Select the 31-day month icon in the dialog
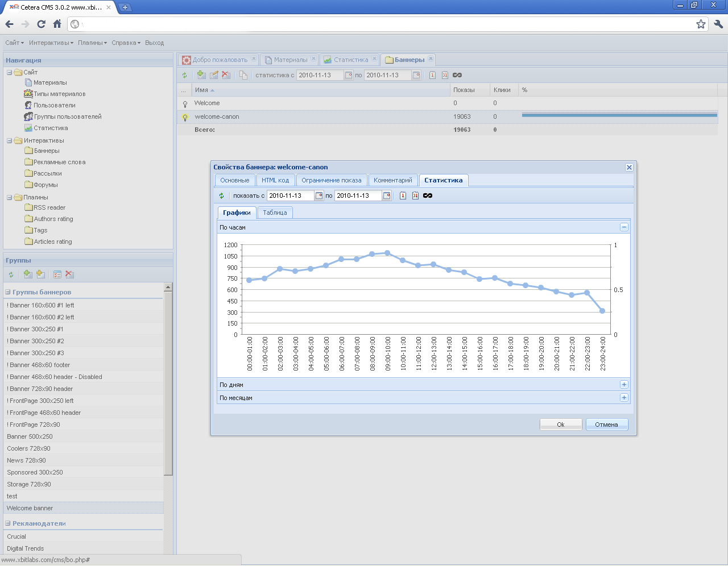The height and width of the screenshot is (566, 728). [415, 196]
